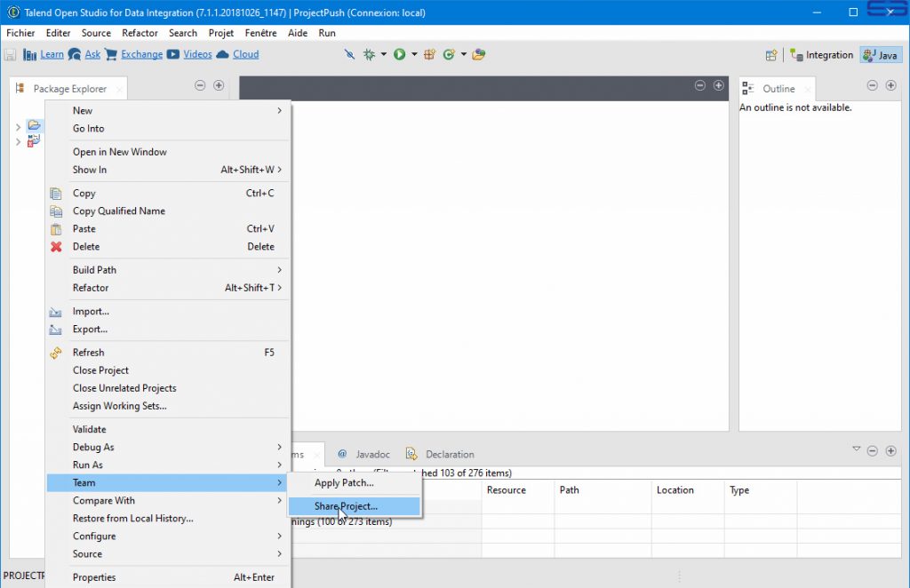Viewport: 910px width, 588px height.
Task: Expand the first project tree node
Action: [x=18, y=126]
